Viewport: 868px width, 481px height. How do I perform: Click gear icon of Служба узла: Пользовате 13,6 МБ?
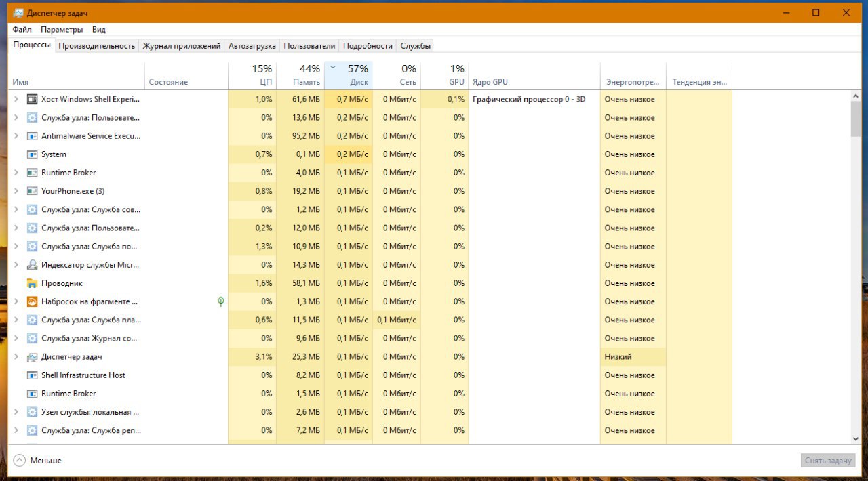(32, 118)
